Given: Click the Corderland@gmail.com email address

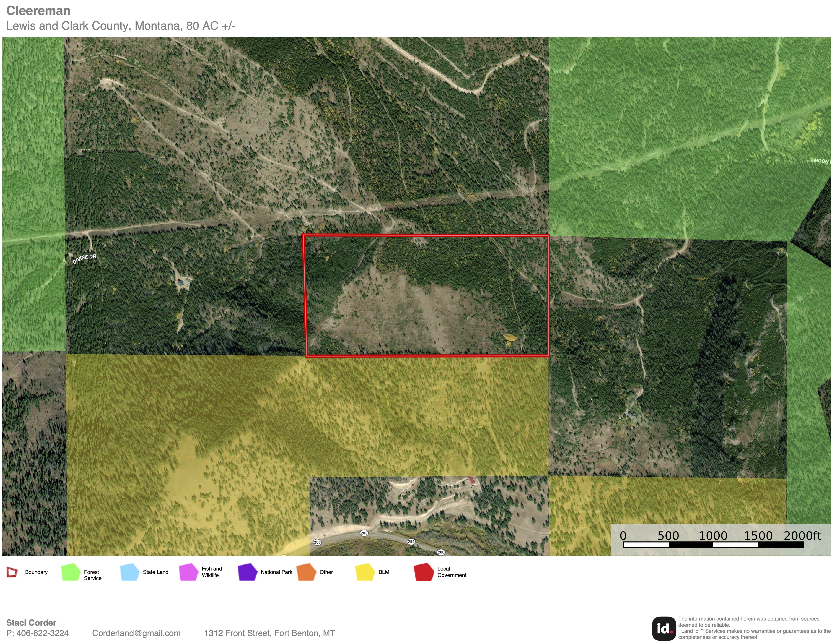Looking at the screenshot, I should [136, 633].
